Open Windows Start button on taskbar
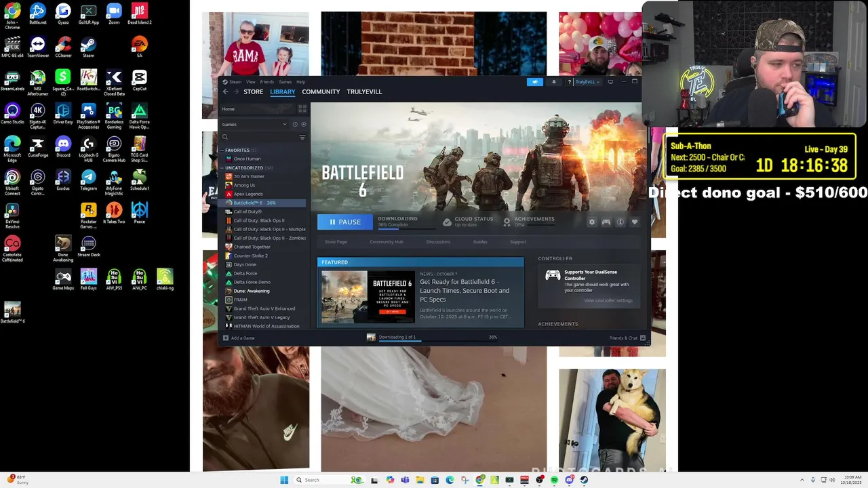The height and width of the screenshot is (488, 868). pyautogui.click(x=284, y=480)
